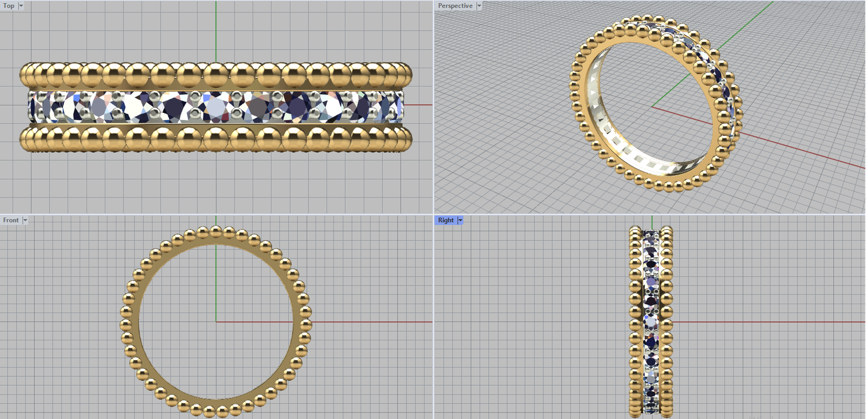This screenshot has height=419, width=868.
Task: Click the red X axis line in Front viewport
Action: tap(369, 322)
